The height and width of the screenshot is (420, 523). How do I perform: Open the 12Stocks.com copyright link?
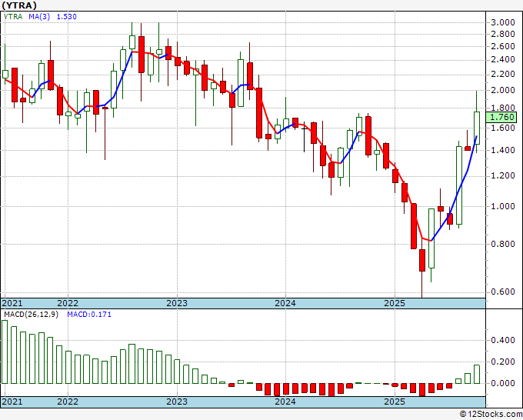pos(491,414)
